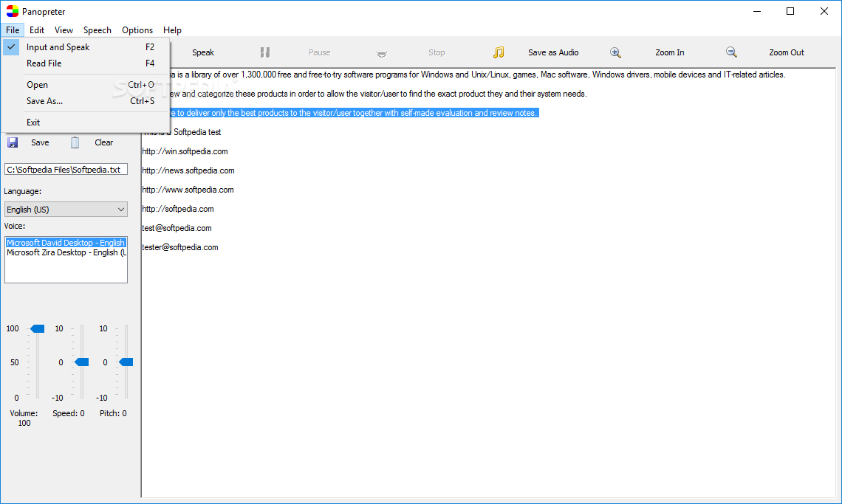Select Microsoft Zira Desktop voice

(66, 252)
